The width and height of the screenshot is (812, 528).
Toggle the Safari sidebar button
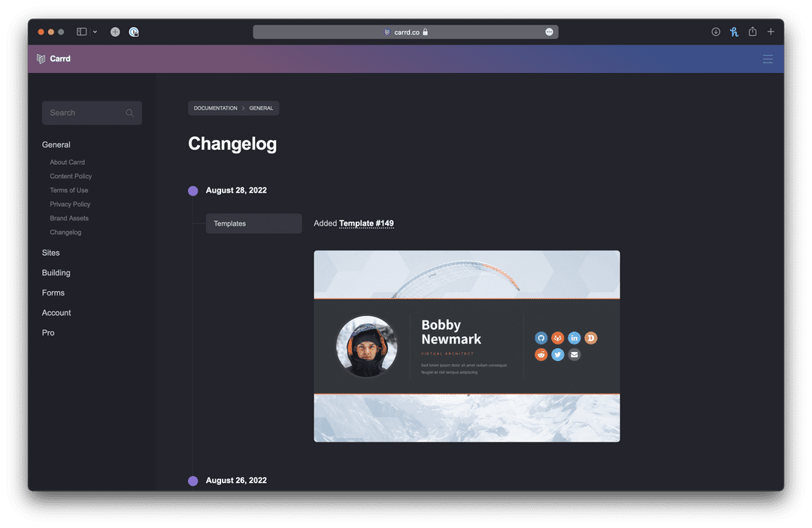tap(82, 32)
